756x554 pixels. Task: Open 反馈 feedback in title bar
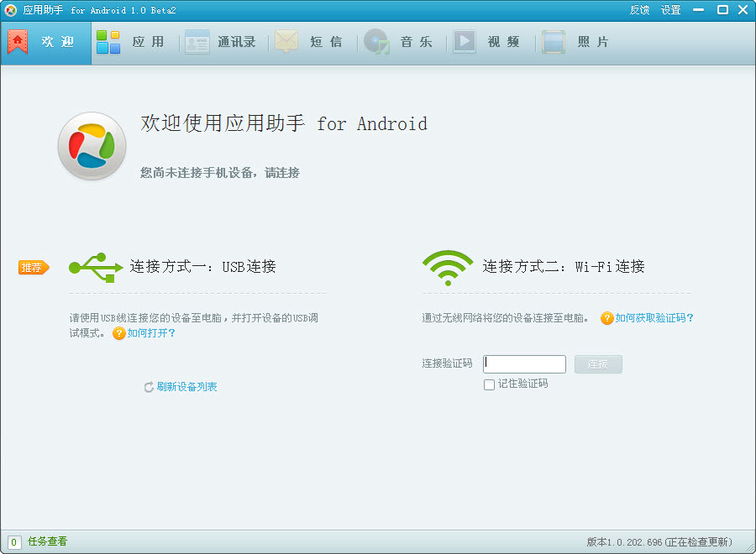pos(639,10)
